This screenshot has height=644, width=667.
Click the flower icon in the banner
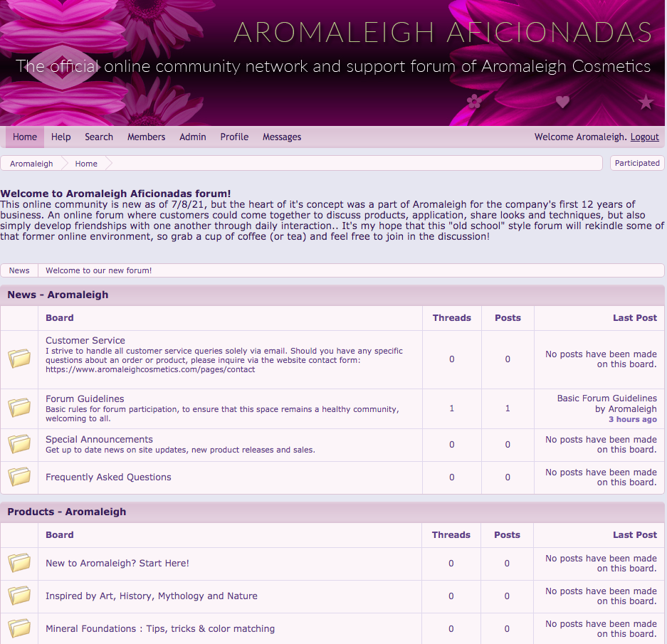(x=474, y=101)
